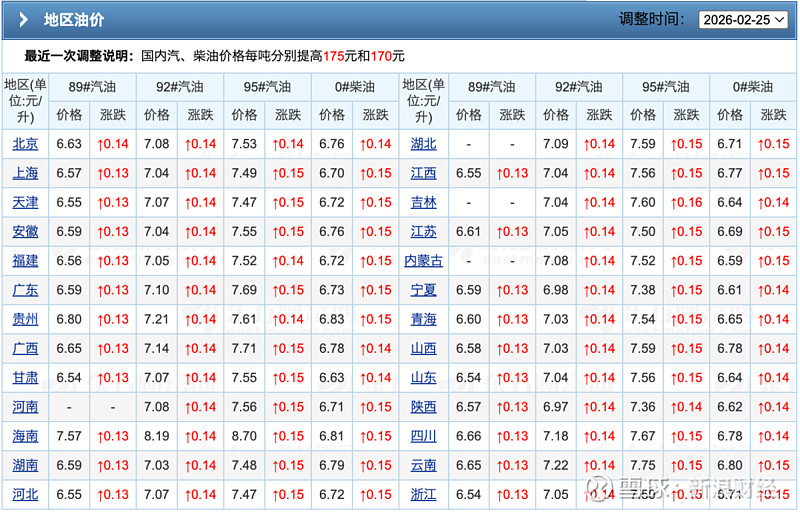Screen dimensions: 800x513
Task: Open the 福建 region link
Action: [x=25, y=261]
